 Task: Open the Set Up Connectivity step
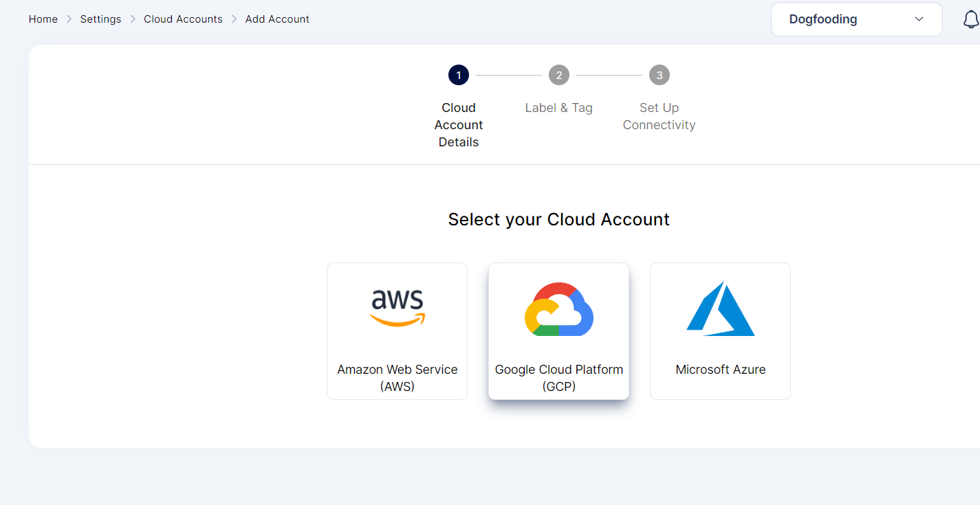click(x=659, y=116)
